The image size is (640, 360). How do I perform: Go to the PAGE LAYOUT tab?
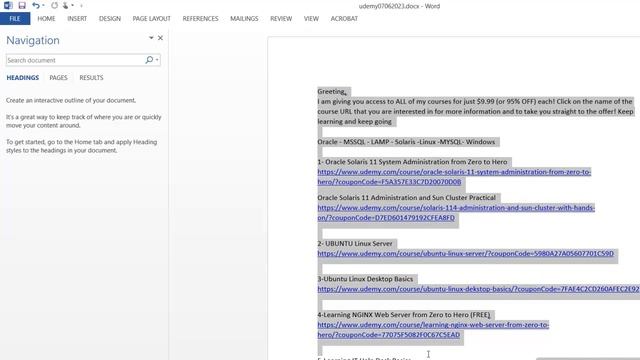point(151,19)
